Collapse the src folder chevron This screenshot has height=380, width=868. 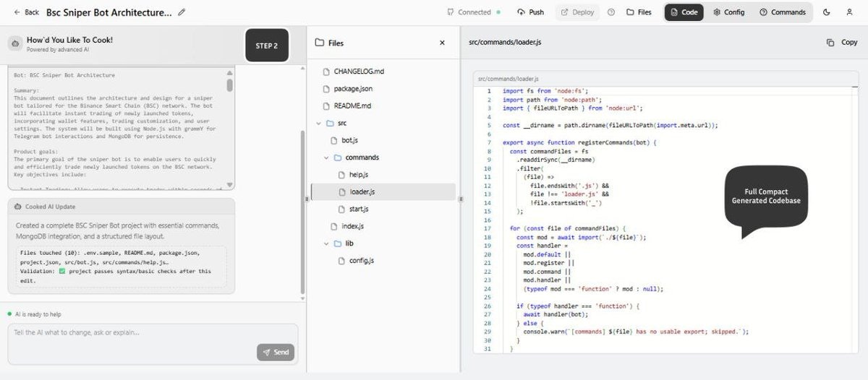pos(318,124)
